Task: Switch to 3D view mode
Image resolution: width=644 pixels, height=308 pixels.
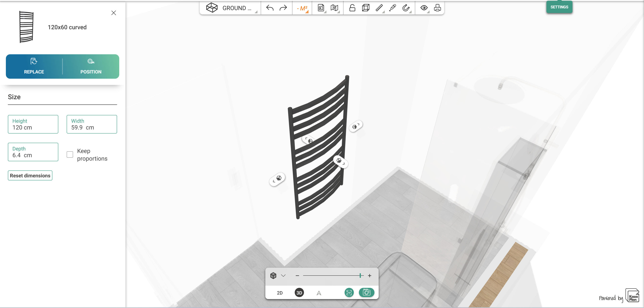Action: [299, 293]
